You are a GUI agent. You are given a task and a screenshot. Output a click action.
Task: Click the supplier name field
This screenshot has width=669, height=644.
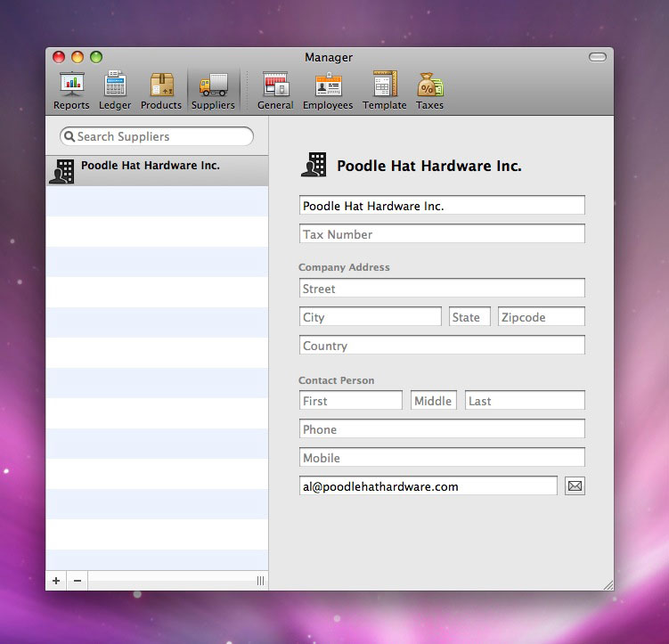coord(442,206)
